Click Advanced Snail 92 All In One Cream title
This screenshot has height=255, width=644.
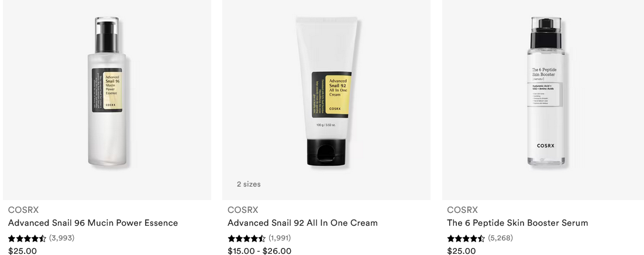(302, 223)
